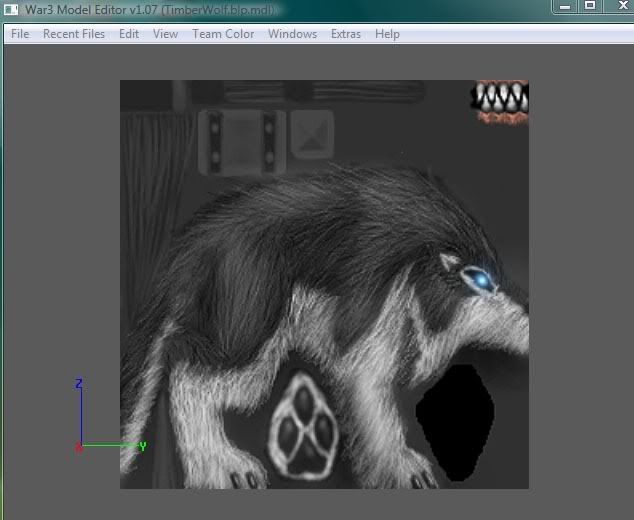Open the Windows menu
This screenshot has height=520, width=634.
(x=293, y=34)
